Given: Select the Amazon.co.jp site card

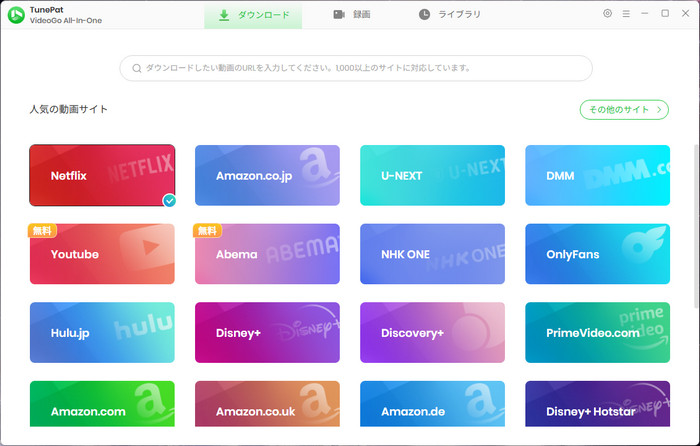Looking at the screenshot, I should [x=267, y=175].
